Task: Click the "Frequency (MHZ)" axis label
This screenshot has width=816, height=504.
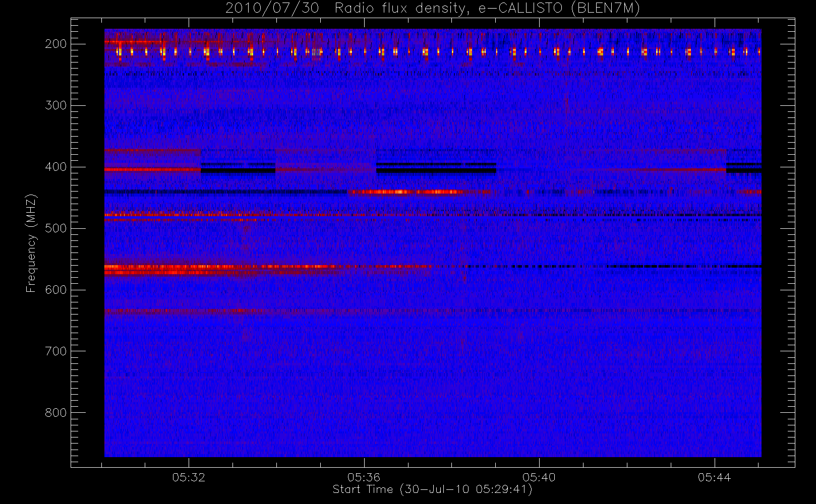Action: coord(31,243)
